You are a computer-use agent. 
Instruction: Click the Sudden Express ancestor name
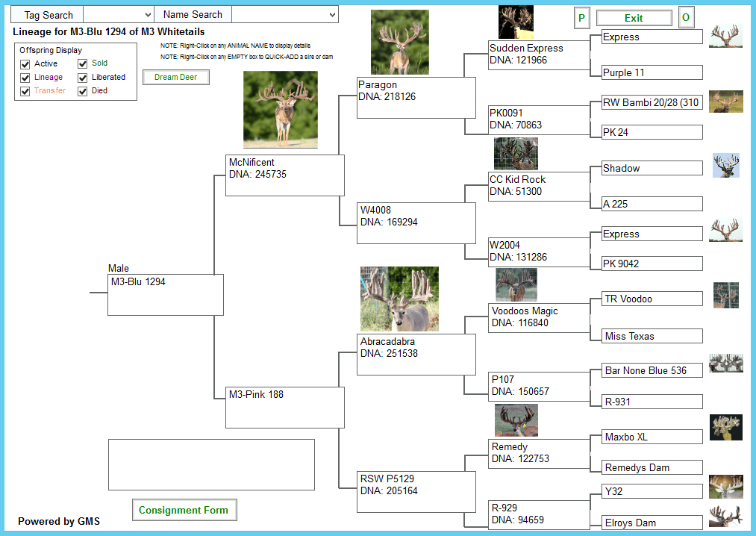526,48
